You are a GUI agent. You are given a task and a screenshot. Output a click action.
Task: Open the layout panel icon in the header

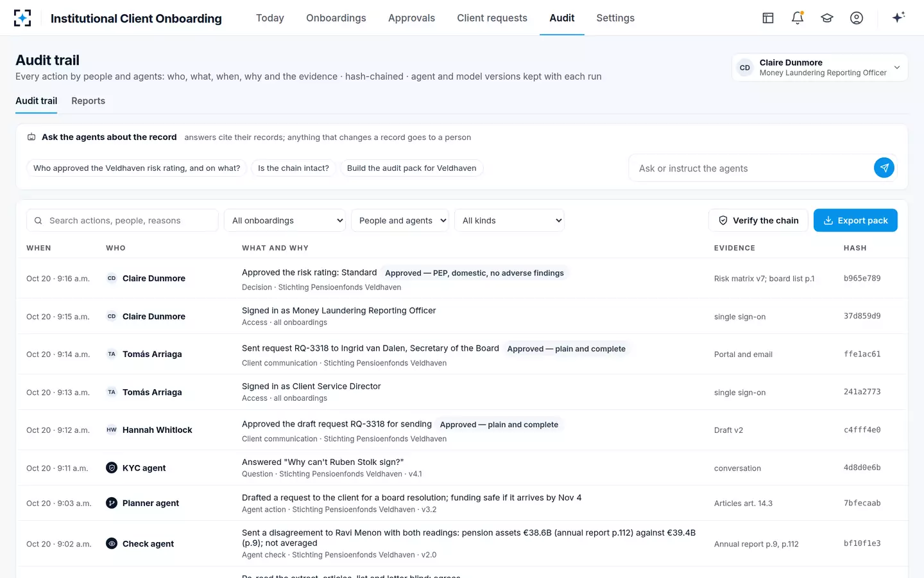pos(768,18)
